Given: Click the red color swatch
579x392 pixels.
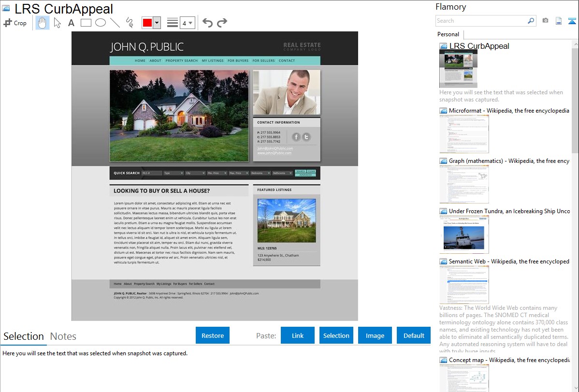Looking at the screenshot, I should [x=147, y=23].
